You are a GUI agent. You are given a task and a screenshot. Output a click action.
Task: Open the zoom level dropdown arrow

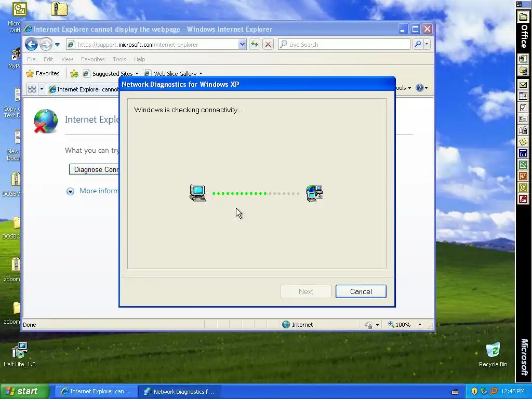click(x=420, y=325)
